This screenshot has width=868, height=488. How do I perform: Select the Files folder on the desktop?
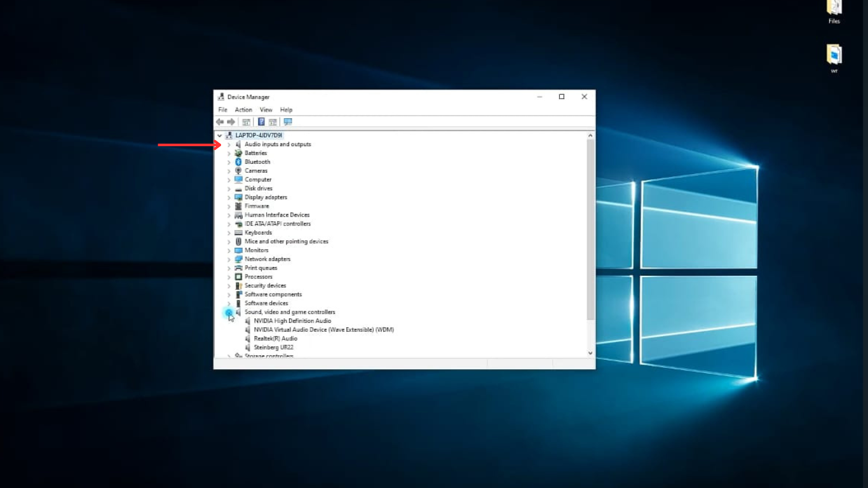[x=834, y=12]
